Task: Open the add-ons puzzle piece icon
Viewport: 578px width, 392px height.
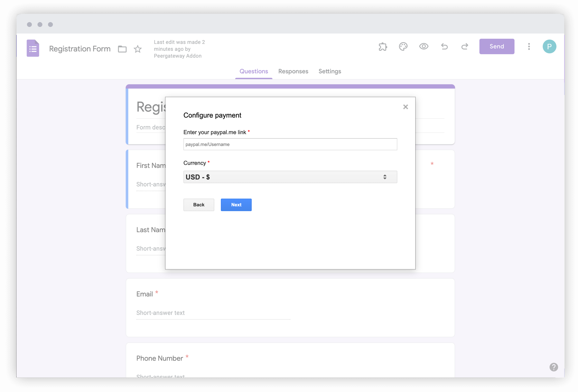Action: tap(383, 46)
